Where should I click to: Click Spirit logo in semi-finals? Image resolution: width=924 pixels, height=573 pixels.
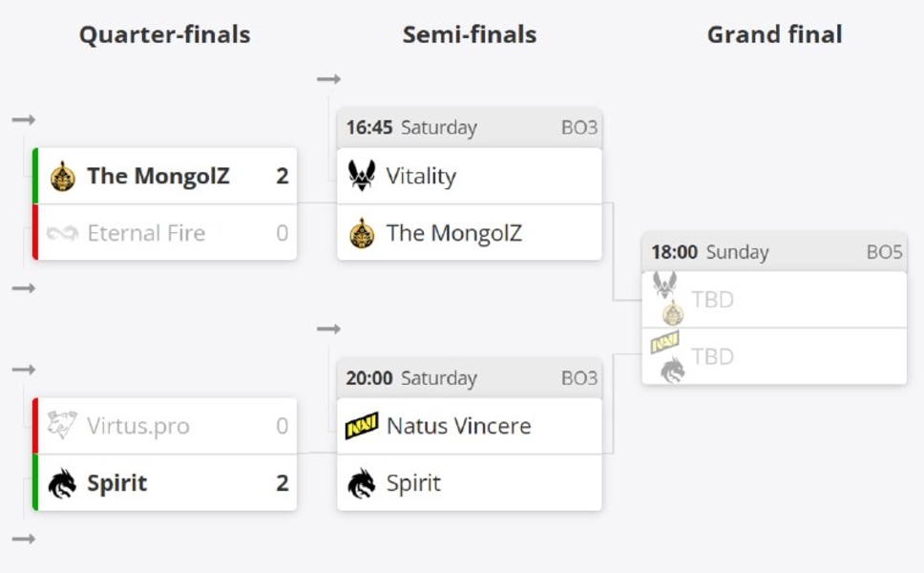coord(362,483)
